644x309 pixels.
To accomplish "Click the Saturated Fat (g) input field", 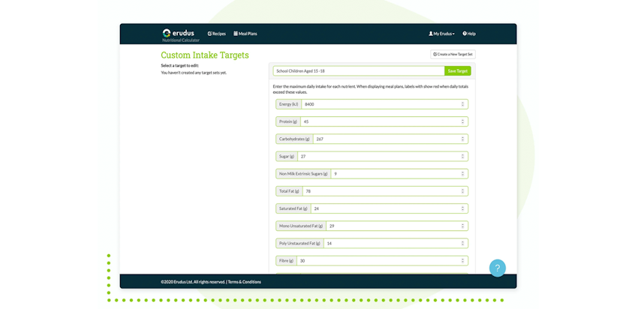I will pyautogui.click(x=390, y=208).
